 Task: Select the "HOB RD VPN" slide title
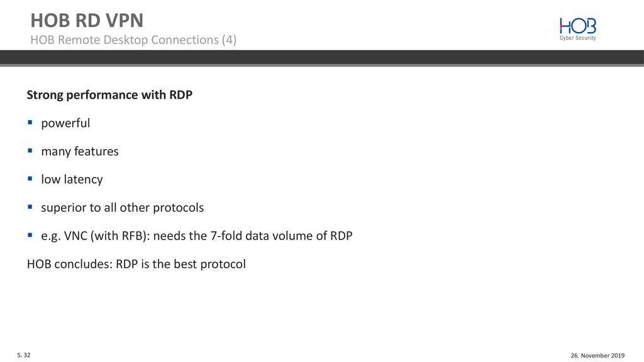87,20
